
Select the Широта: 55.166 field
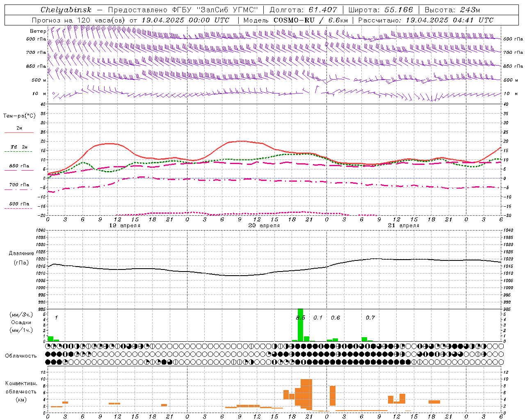pyautogui.click(x=381, y=10)
